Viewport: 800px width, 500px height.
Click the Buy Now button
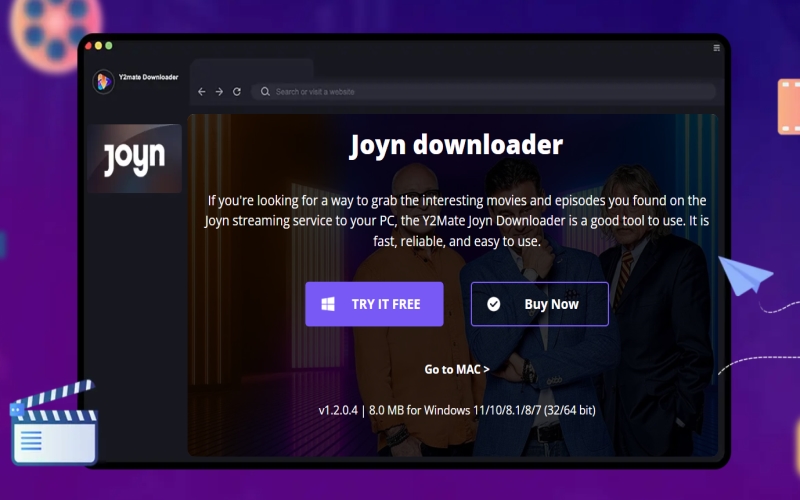540,304
